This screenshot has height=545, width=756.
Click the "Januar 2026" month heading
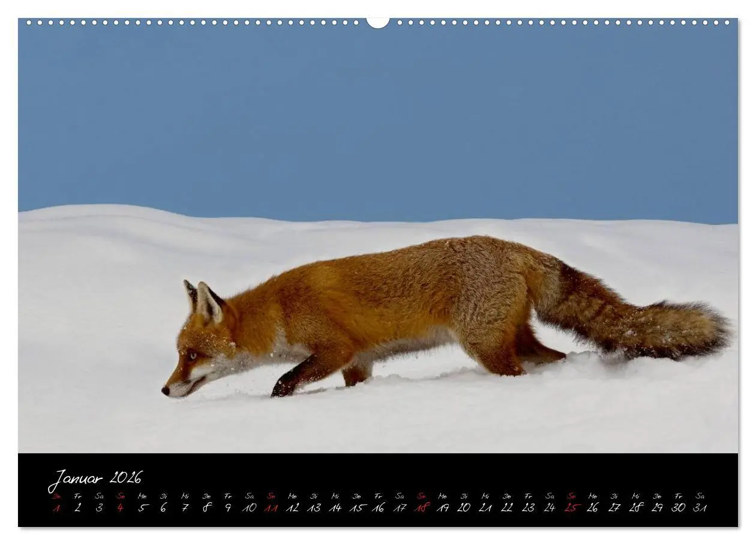95,479
